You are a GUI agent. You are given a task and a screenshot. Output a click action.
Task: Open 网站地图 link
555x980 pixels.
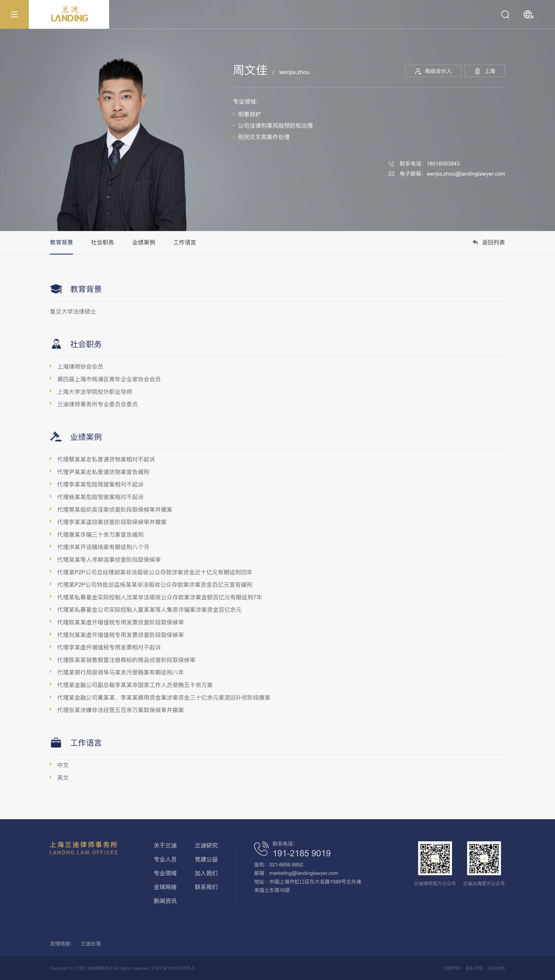pyautogui.click(x=496, y=968)
